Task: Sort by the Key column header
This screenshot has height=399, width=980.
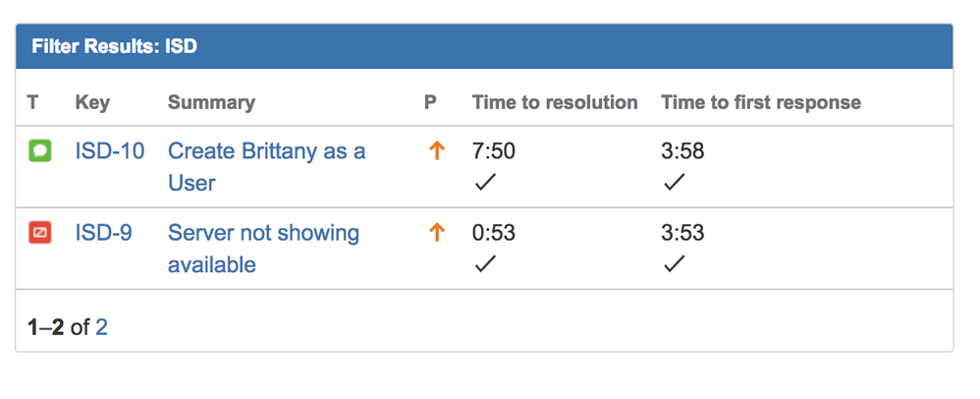Action: pos(92,102)
